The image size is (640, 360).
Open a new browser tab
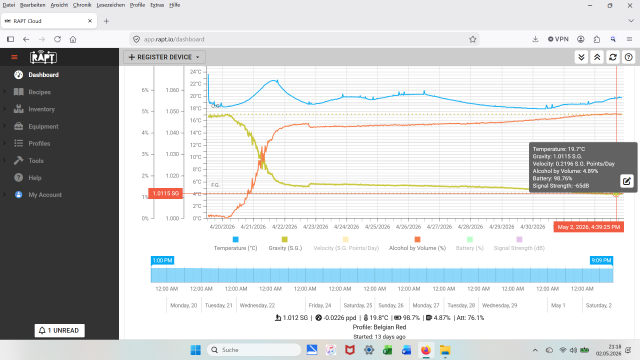coord(106,21)
